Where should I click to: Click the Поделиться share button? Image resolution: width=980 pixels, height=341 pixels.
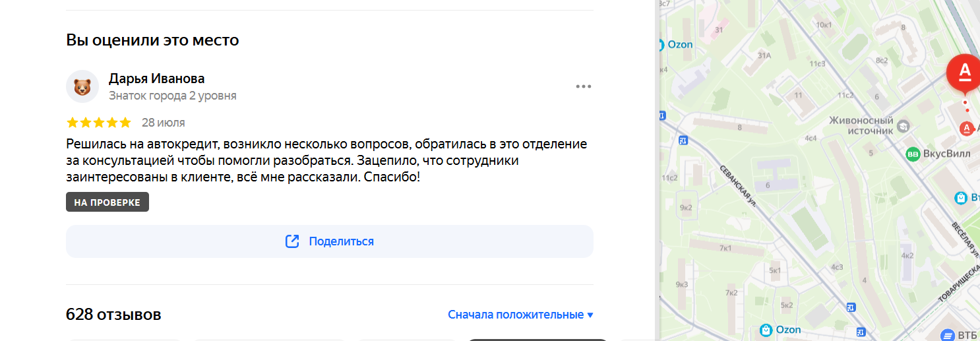click(x=330, y=241)
